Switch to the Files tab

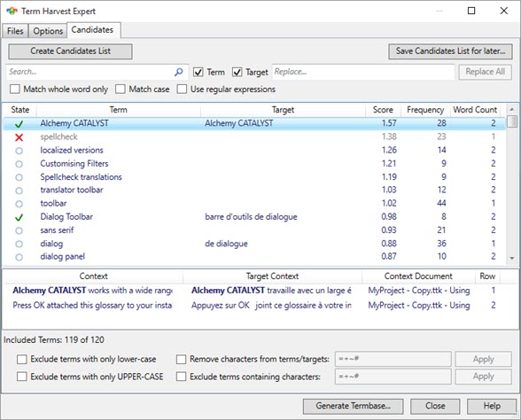[15, 31]
